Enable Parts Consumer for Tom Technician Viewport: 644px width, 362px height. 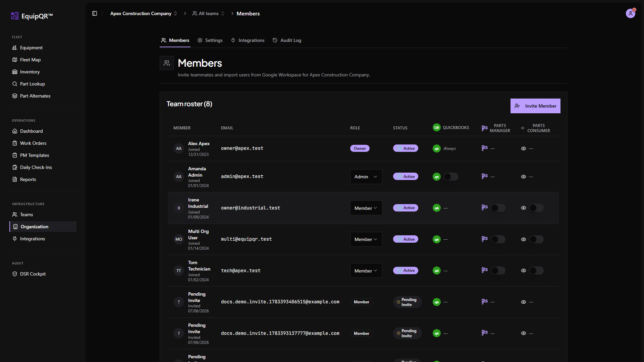[x=536, y=270]
